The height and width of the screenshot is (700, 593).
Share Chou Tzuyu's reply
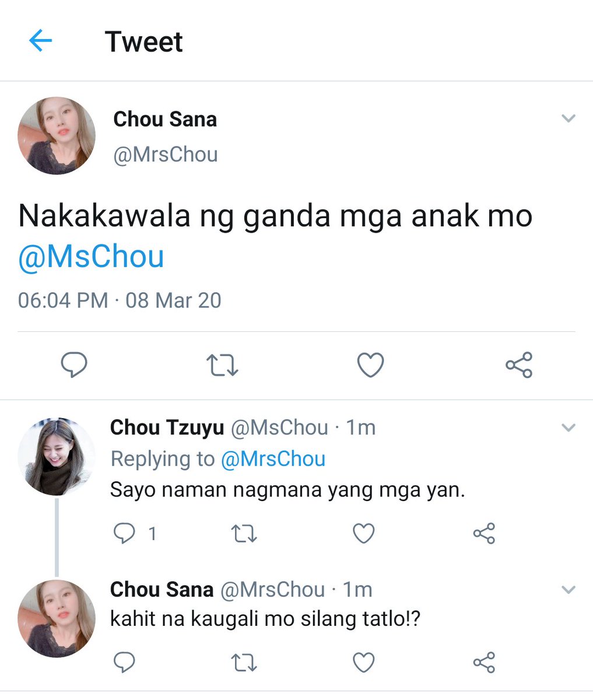(484, 533)
